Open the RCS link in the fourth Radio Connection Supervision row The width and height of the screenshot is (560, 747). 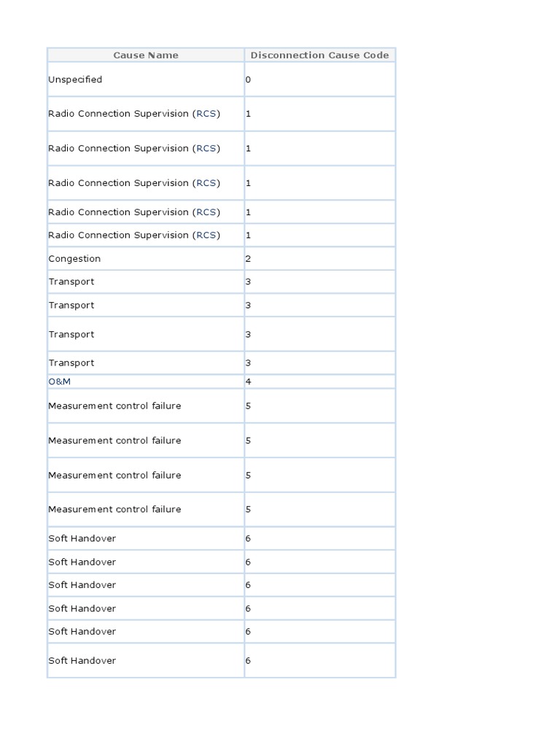[206, 212]
